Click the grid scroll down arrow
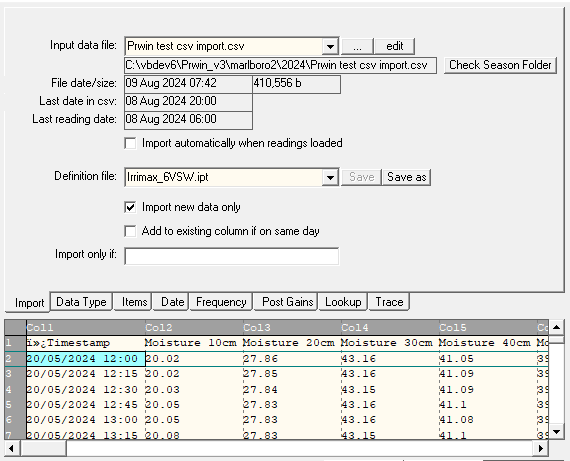Screen dimensions: 570x461 (556, 432)
